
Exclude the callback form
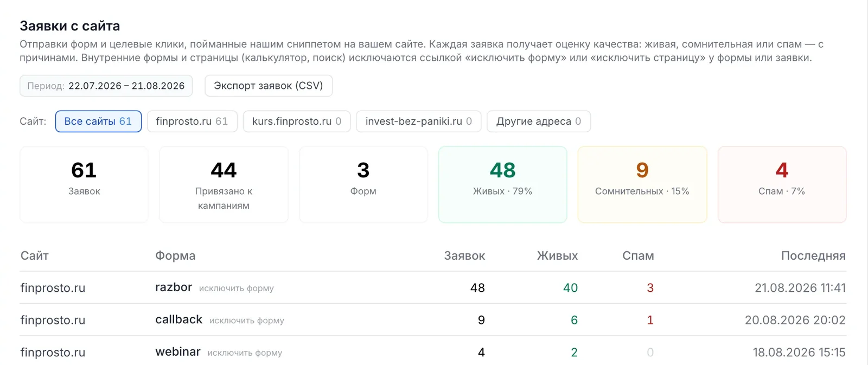[x=247, y=321]
